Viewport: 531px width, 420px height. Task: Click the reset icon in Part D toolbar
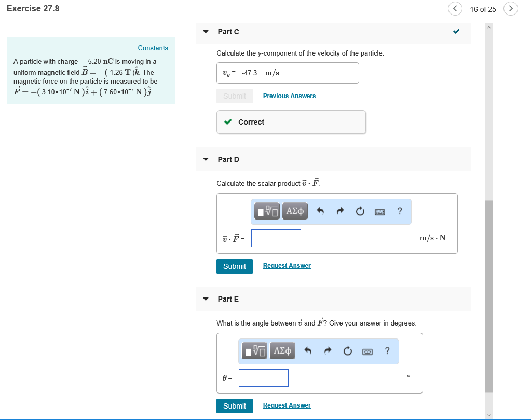coord(360,211)
